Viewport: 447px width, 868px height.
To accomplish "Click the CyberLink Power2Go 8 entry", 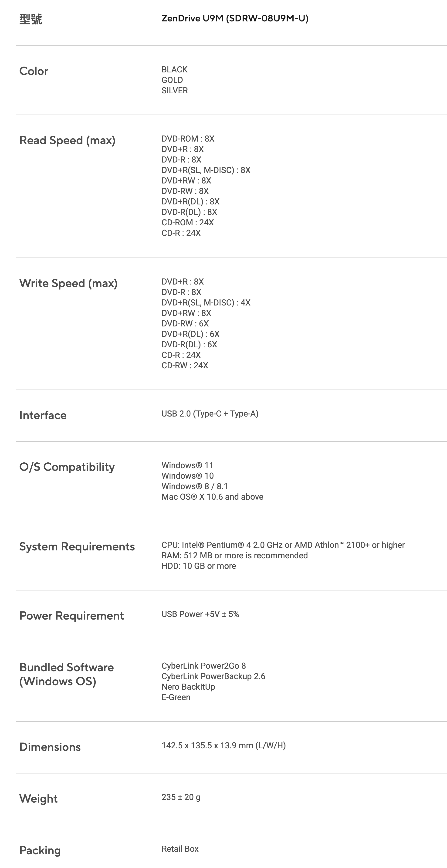I will [203, 666].
